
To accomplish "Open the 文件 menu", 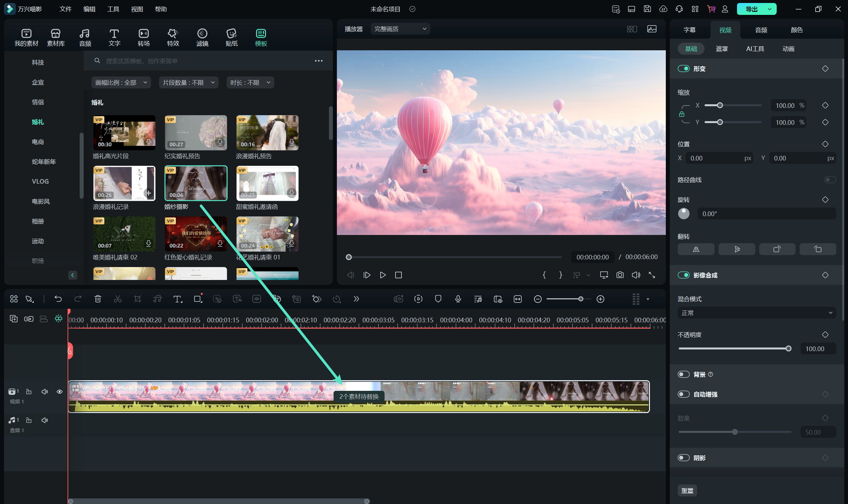I will [x=65, y=9].
